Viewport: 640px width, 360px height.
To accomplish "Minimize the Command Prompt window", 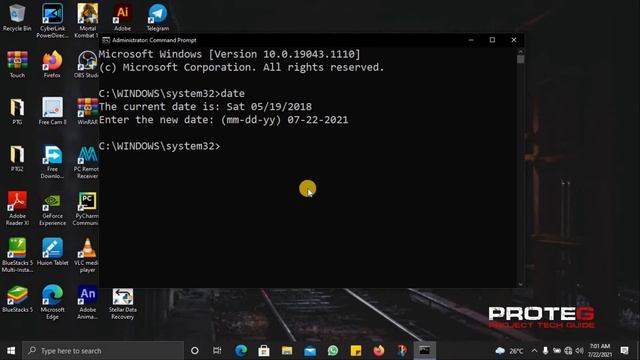I will pos(471,40).
